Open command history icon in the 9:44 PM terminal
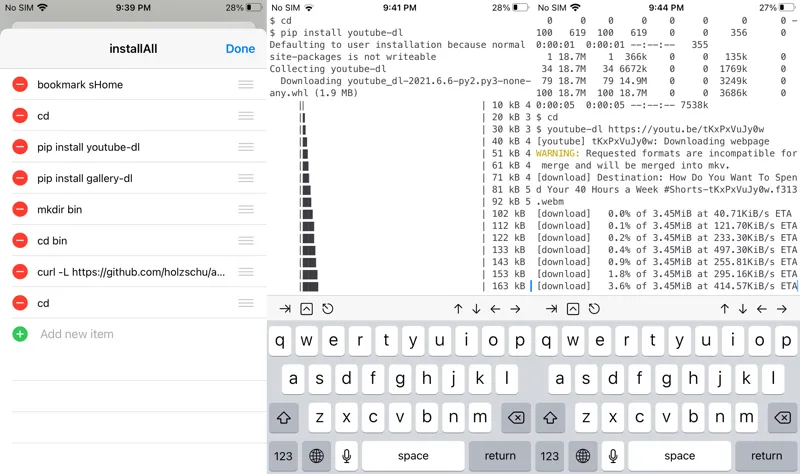Image resolution: width=800 pixels, height=474 pixels. coord(594,309)
